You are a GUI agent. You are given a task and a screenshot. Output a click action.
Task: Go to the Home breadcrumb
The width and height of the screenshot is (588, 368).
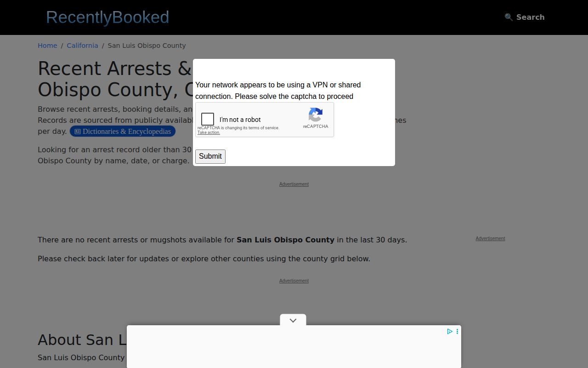click(x=47, y=46)
